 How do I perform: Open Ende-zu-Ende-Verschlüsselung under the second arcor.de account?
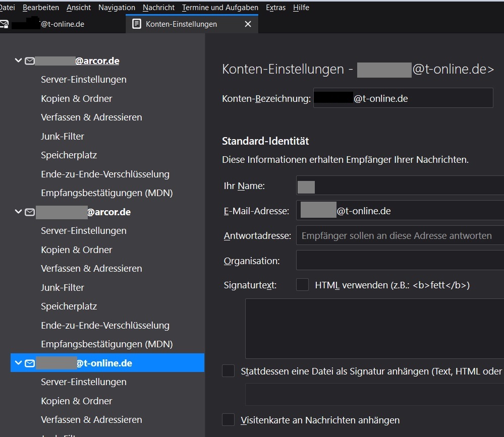(105, 326)
